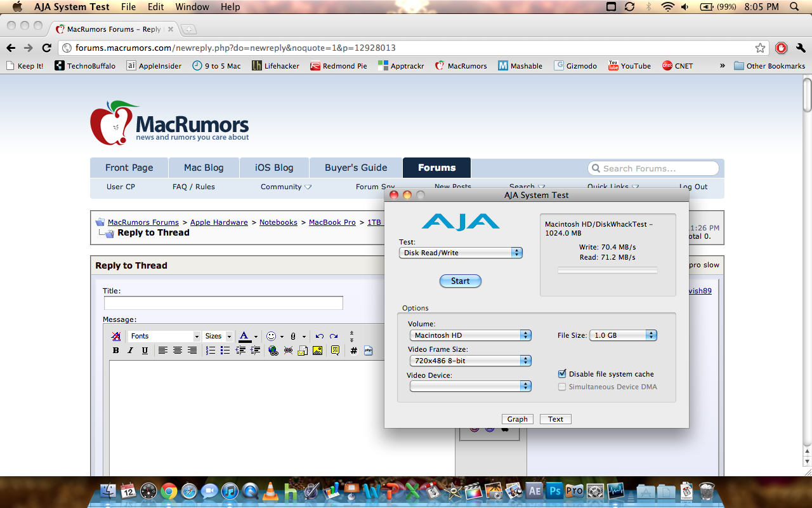
Task: Insert a smiley face
Action: click(271, 336)
